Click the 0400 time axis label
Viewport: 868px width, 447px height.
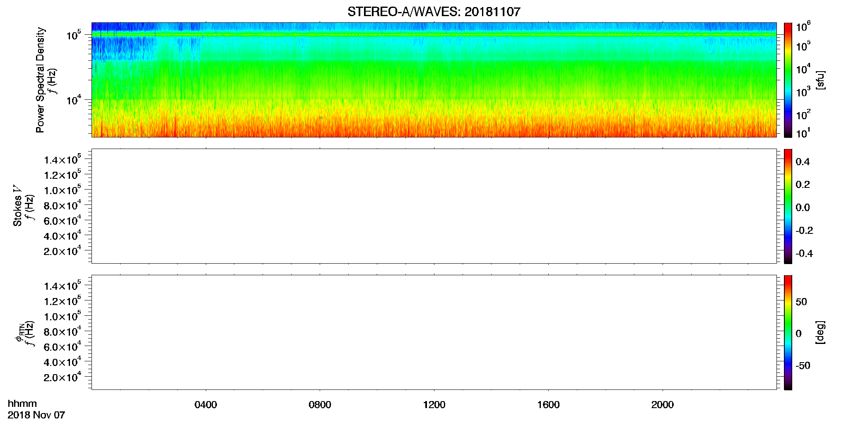206,405
